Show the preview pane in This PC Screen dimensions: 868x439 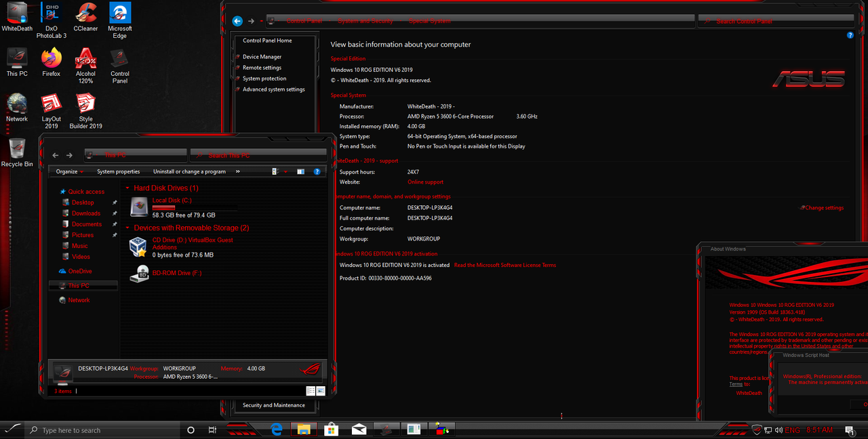pyautogui.click(x=300, y=172)
